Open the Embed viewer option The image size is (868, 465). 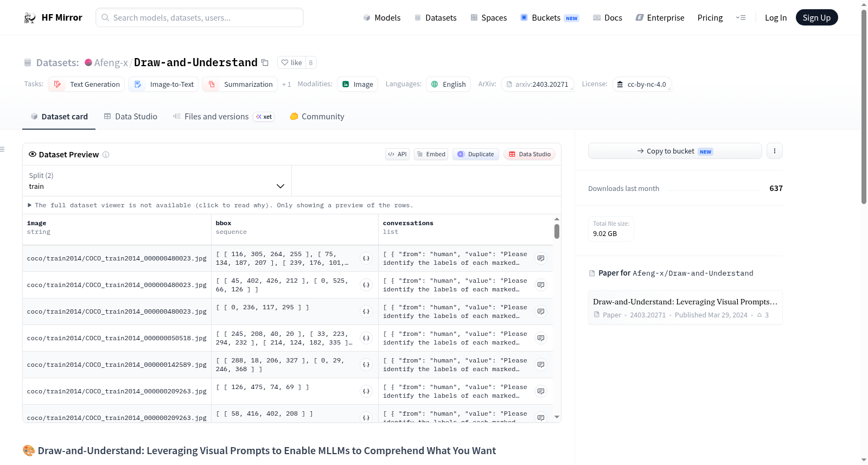tap(431, 154)
